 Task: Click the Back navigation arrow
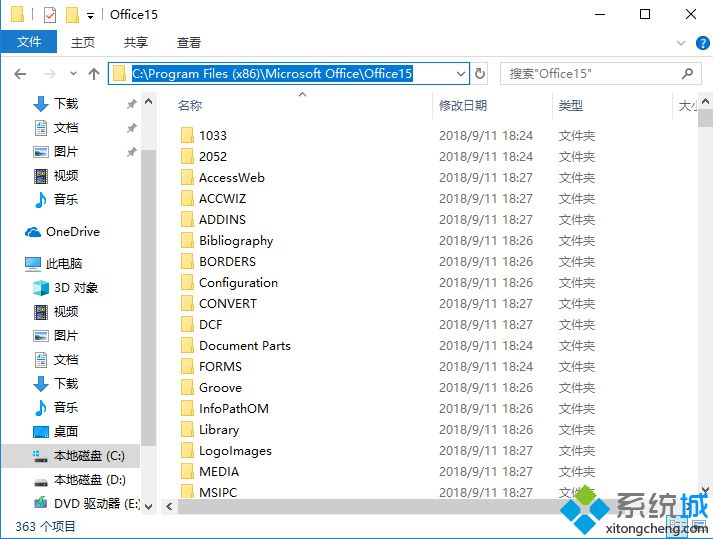[20, 74]
